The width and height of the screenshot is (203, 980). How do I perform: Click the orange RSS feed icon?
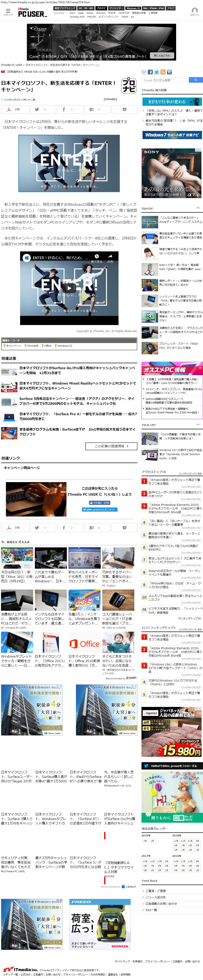[x=163, y=72]
